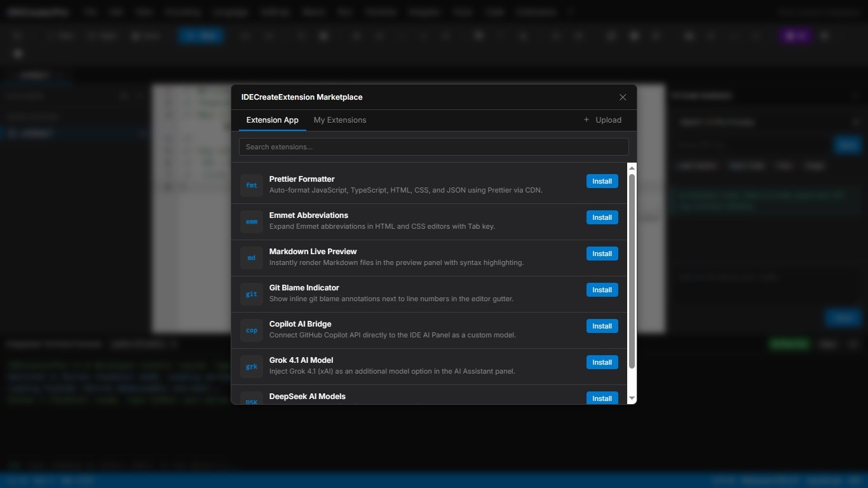Click the IDECreateExtension Marketplace heading
This screenshot has height=488, width=868.
click(x=302, y=97)
